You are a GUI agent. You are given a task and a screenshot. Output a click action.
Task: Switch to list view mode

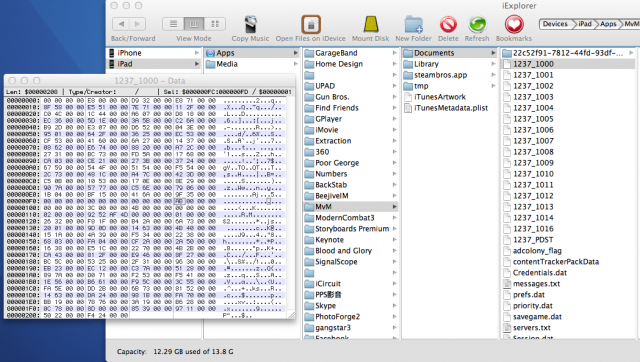click(173, 24)
